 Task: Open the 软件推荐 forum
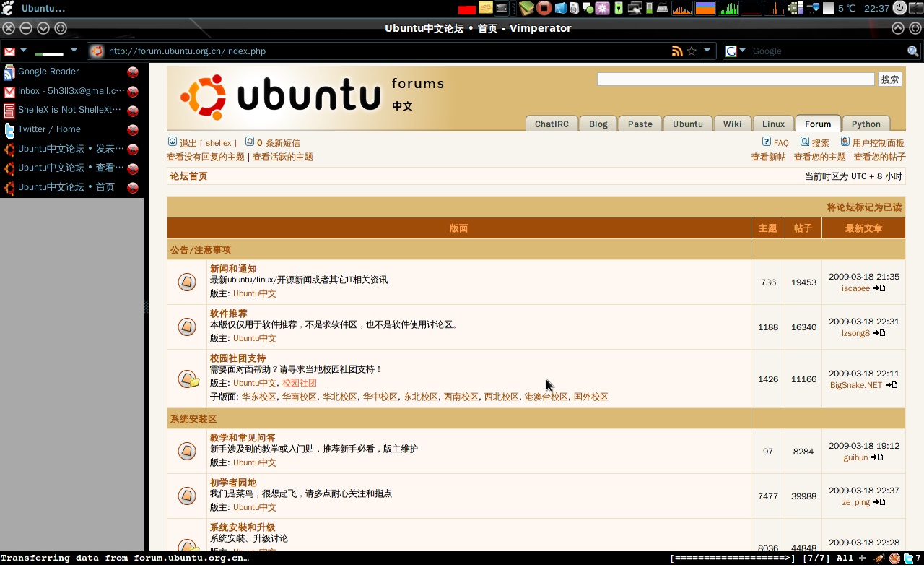click(229, 314)
